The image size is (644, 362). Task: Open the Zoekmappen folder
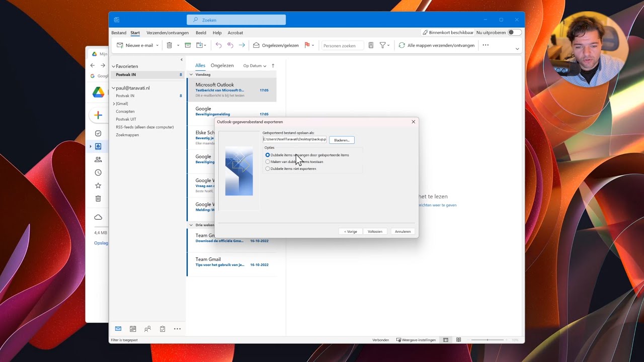click(127, 135)
